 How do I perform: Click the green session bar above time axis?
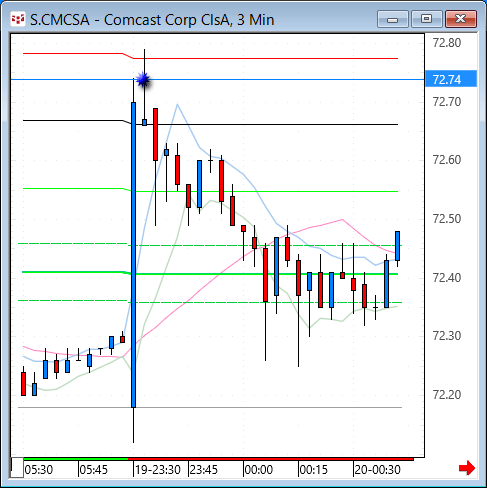[76, 459]
